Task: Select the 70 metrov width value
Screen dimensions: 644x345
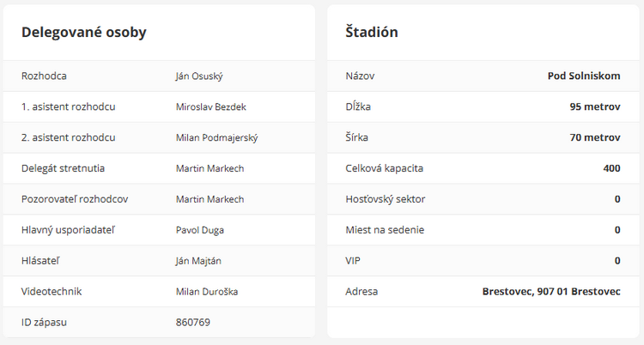Action: 594,137
